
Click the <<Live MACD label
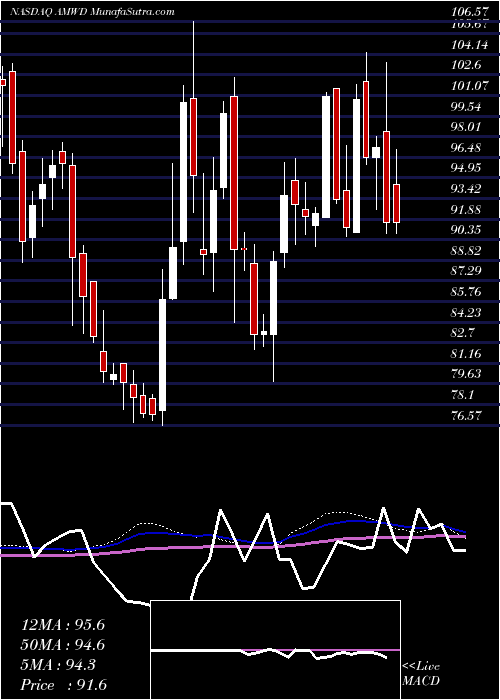point(421,674)
